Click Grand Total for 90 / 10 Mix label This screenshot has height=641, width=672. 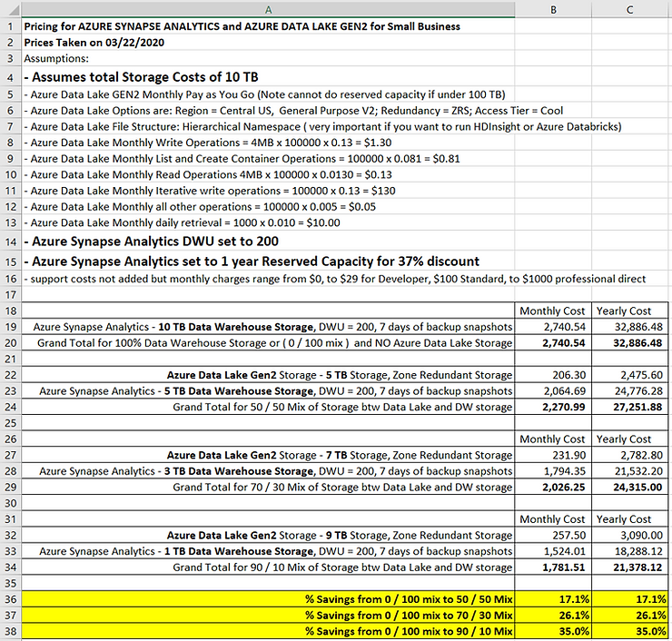[x=268, y=567]
